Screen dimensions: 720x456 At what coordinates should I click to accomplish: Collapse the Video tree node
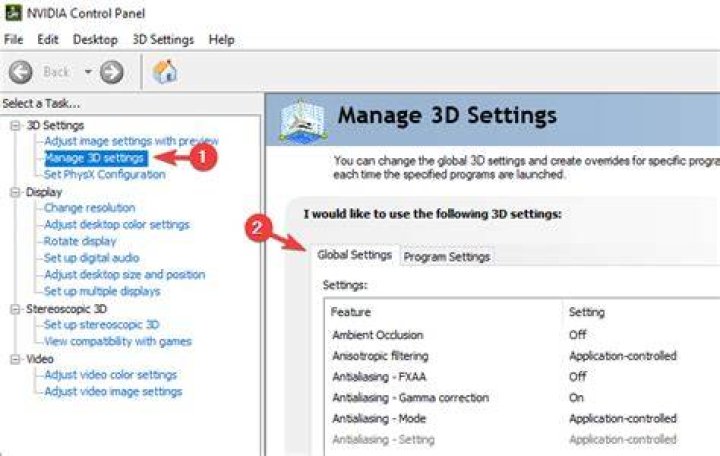[16, 359]
